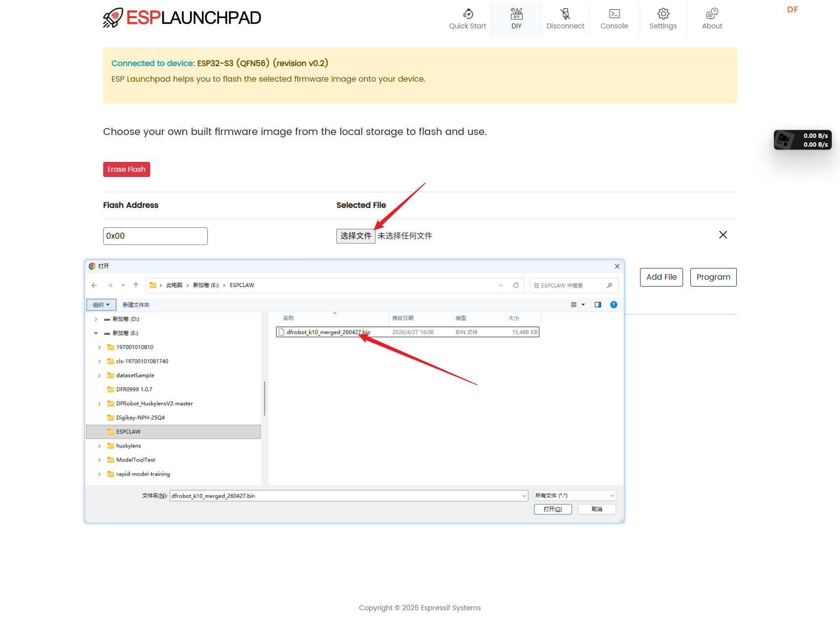Click the Disconnect device icon
840x621 pixels.
point(565,14)
